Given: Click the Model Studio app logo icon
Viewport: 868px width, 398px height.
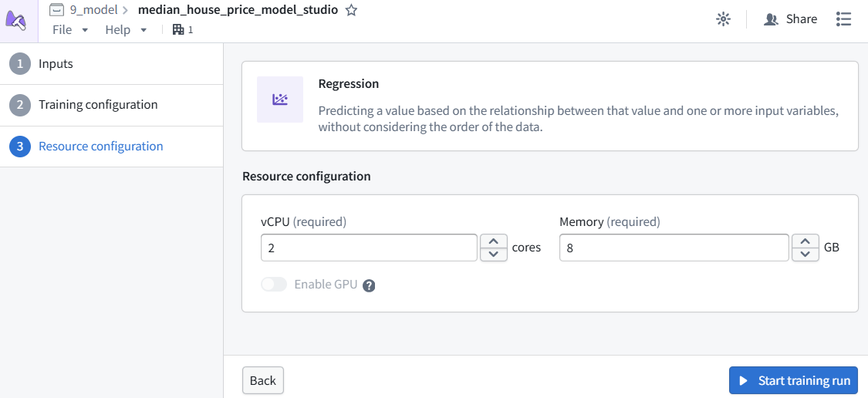Looking at the screenshot, I should click(17, 20).
